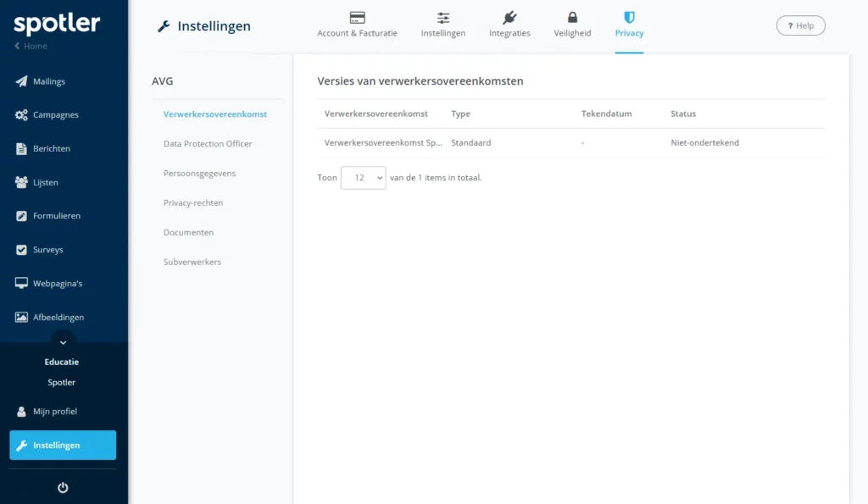This screenshot has height=504, width=868.
Task: Open the Integraties tab
Action: click(x=509, y=25)
